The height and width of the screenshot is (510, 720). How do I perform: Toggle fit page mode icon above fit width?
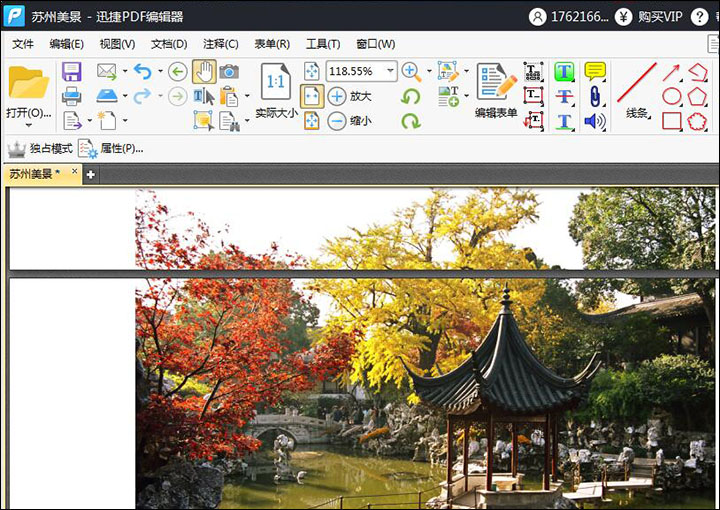[x=312, y=71]
